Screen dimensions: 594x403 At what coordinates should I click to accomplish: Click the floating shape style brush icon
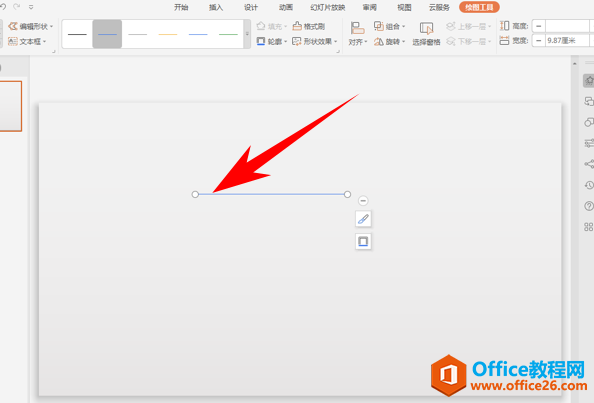pos(363,219)
